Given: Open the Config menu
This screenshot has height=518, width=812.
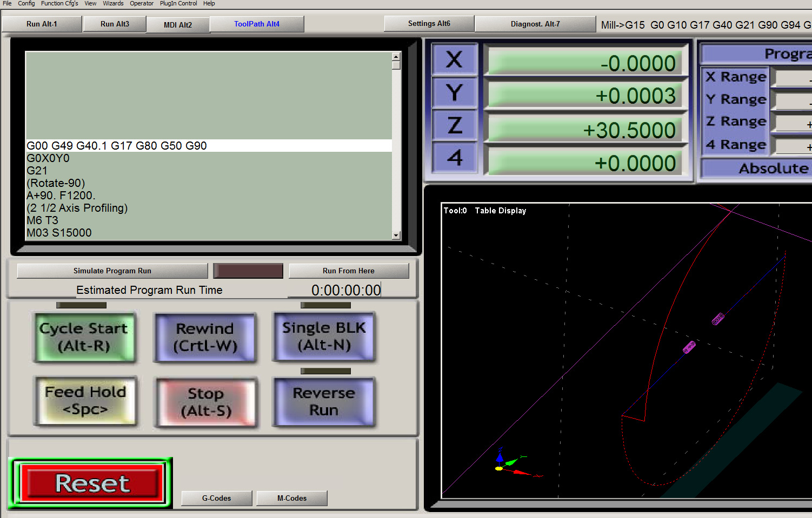Looking at the screenshot, I should (x=26, y=3).
